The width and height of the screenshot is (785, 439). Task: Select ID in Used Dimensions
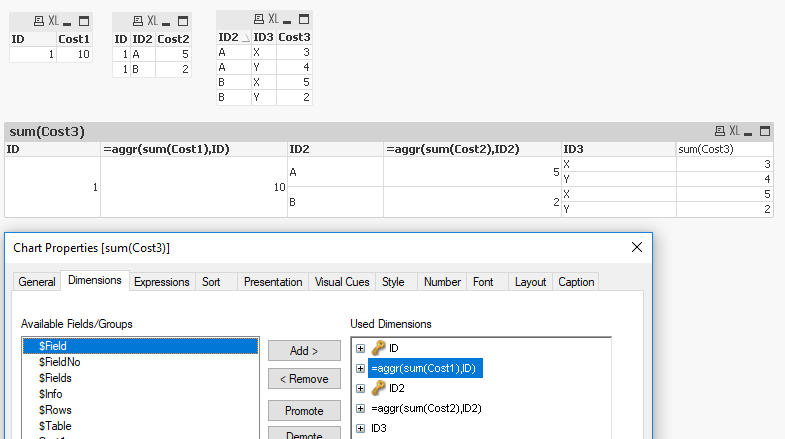(394, 348)
